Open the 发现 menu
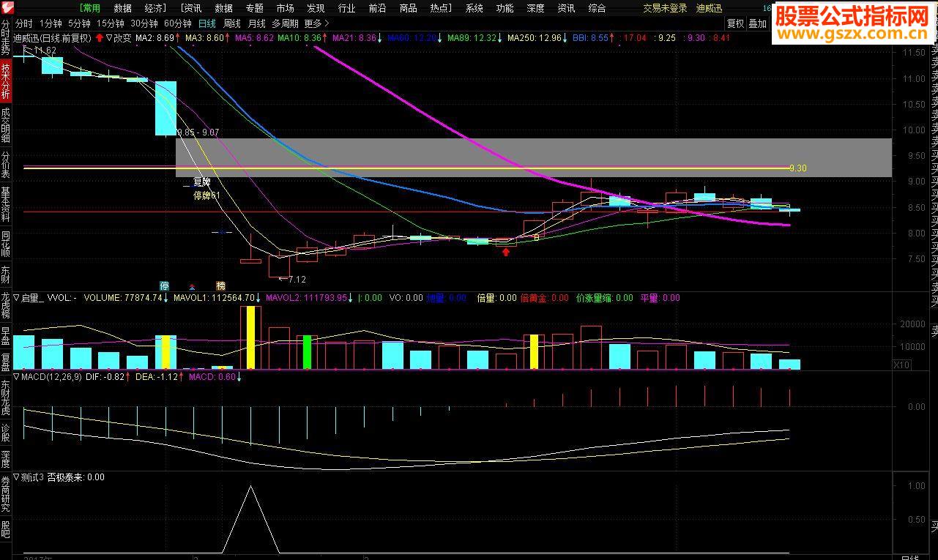938x560 pixels. point(316,8)
